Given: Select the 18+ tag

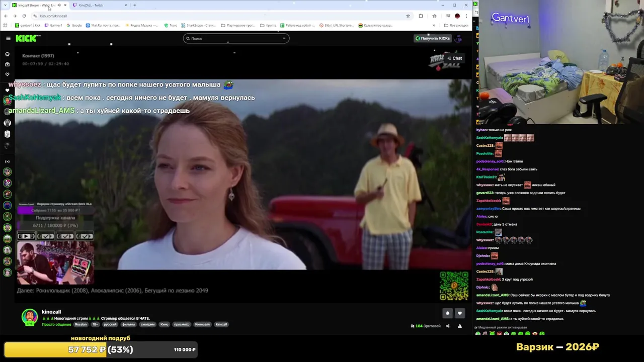Looking at the screenshot, I should 95,324.
